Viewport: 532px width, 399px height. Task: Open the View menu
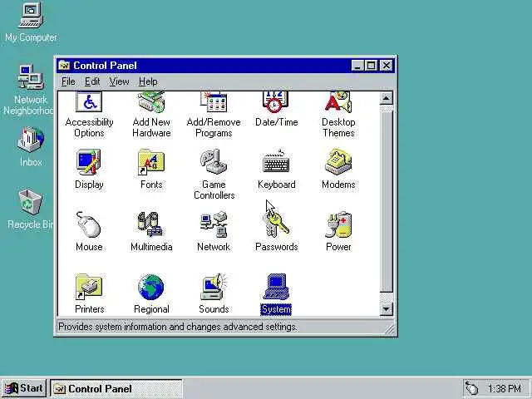(x=119, y=81)
